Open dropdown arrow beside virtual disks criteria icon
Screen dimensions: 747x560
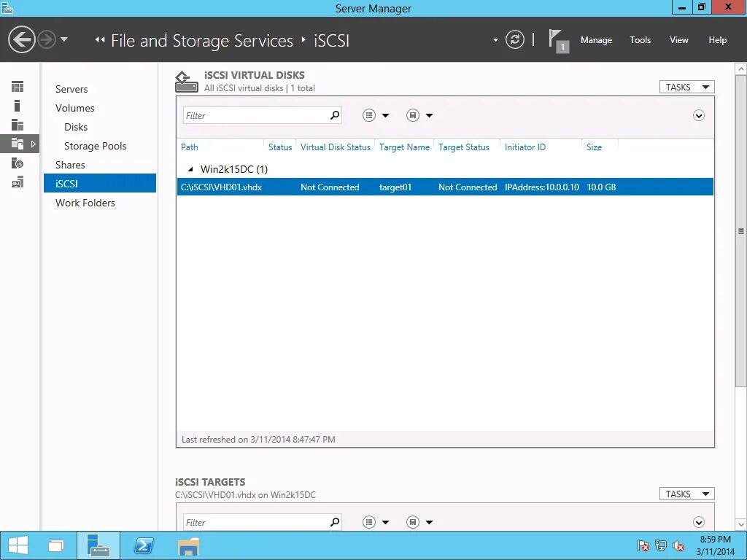[x=385, y=116]
